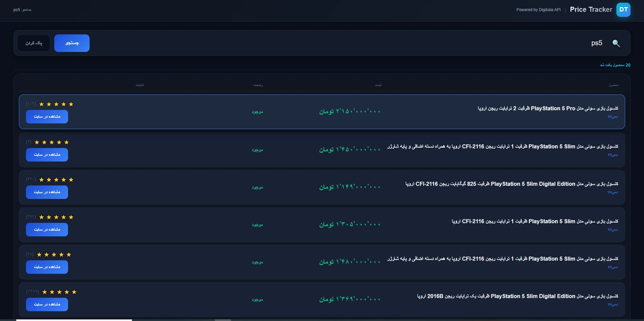Click the price ۱٬۳۶۹٬۰۰۰٬۰۰۰ تومان
The width and height of the screenshot is (644, 321).
(350, 299)
